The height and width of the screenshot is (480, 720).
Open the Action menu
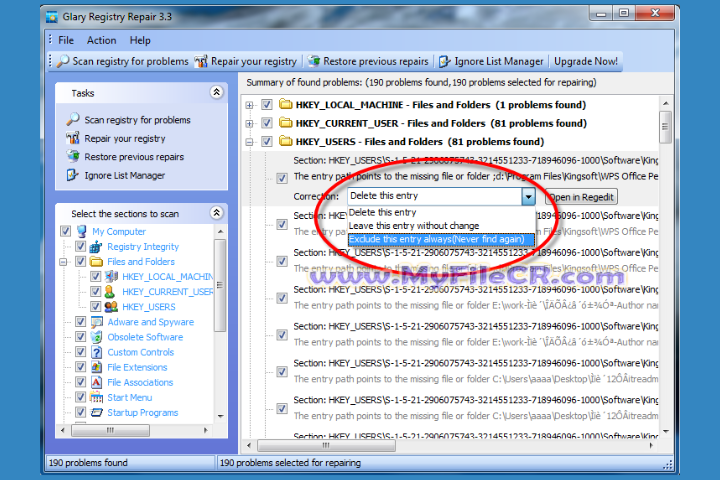(x=101, y=40)
